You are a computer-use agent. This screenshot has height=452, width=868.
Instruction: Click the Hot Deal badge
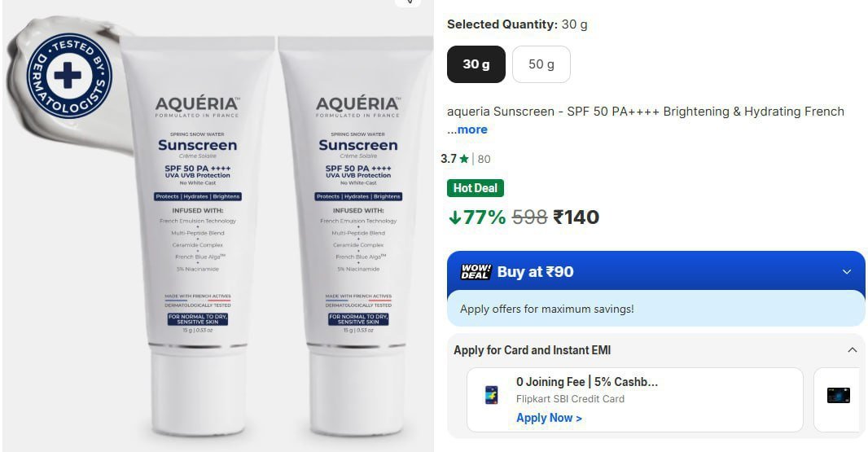click(x=476, y=188)
